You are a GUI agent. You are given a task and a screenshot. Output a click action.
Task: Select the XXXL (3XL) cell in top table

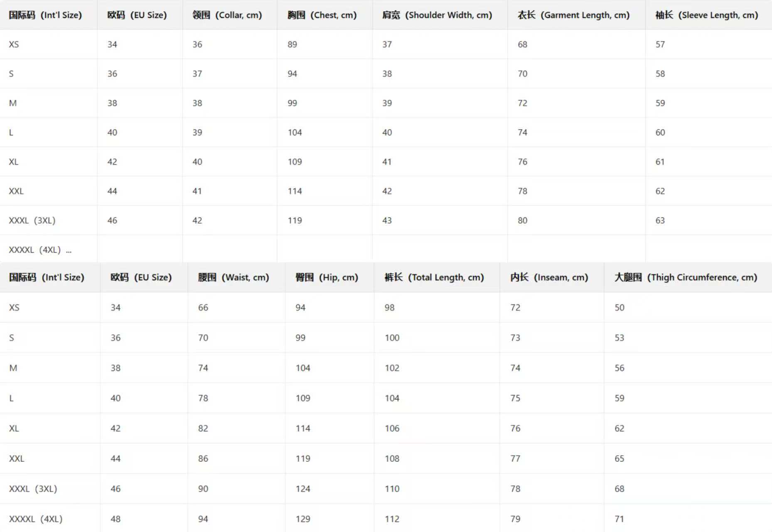[32, 220]
